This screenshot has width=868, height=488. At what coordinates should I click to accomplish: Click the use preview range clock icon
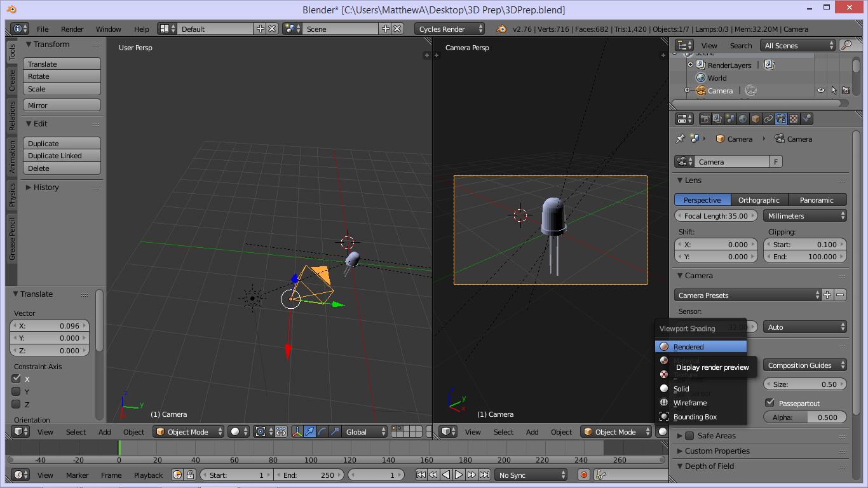(x=177, y=475)
